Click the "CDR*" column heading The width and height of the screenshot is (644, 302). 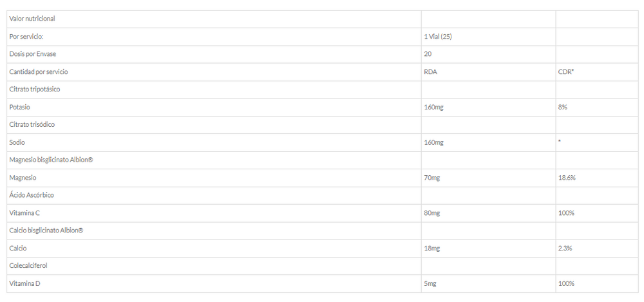tap(566, 72)
